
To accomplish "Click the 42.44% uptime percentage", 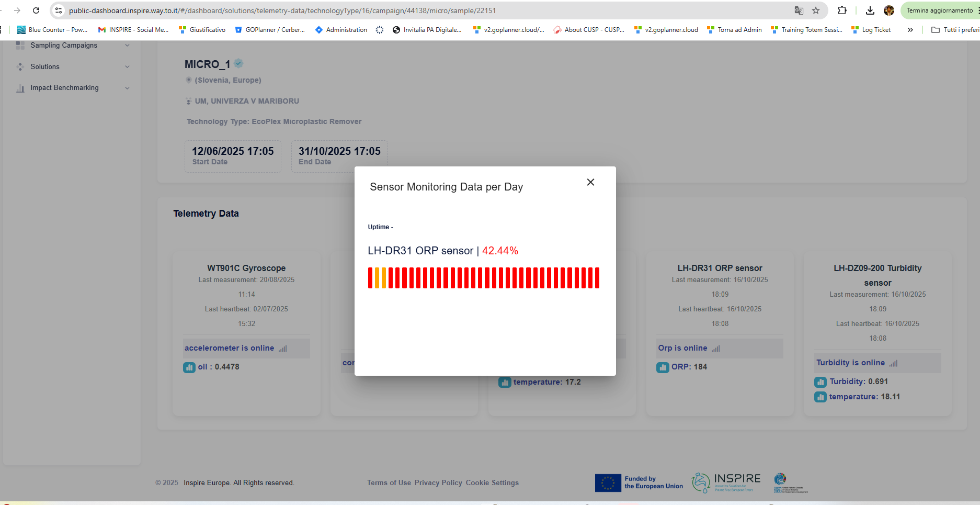I will (500, 251).
